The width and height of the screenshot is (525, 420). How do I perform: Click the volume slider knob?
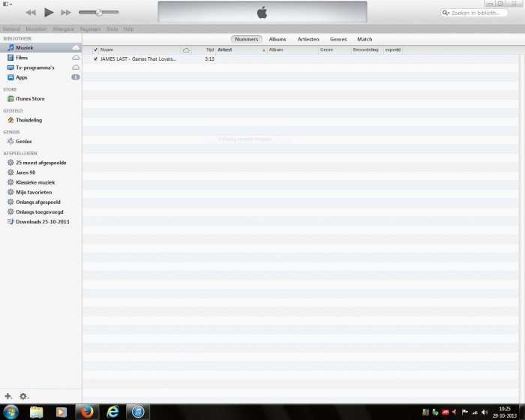(99, 13)
